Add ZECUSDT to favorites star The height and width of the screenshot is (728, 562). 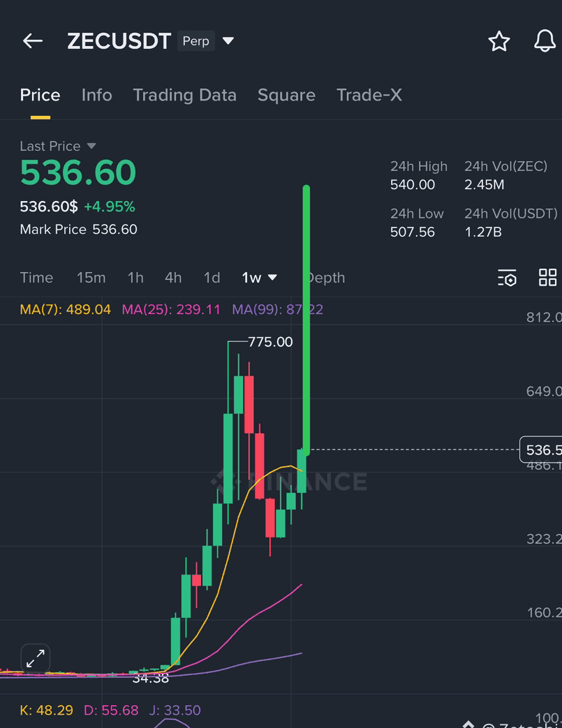499,41
